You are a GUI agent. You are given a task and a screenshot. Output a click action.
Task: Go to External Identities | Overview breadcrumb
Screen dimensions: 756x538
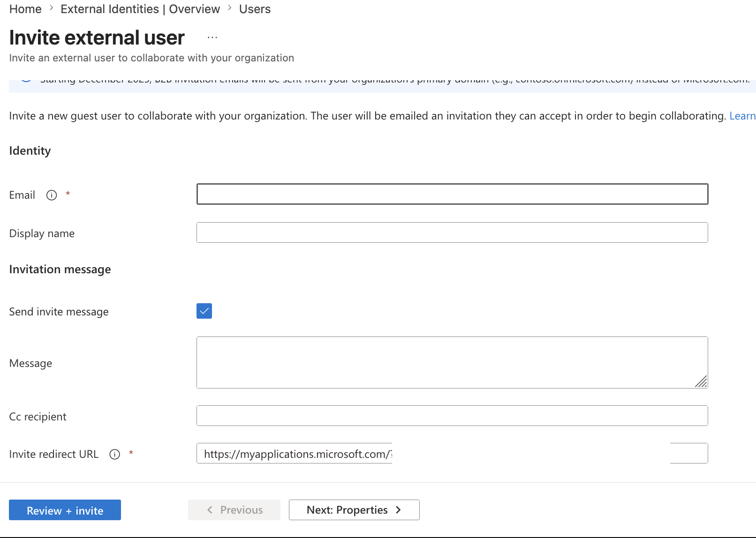(140, 9)
